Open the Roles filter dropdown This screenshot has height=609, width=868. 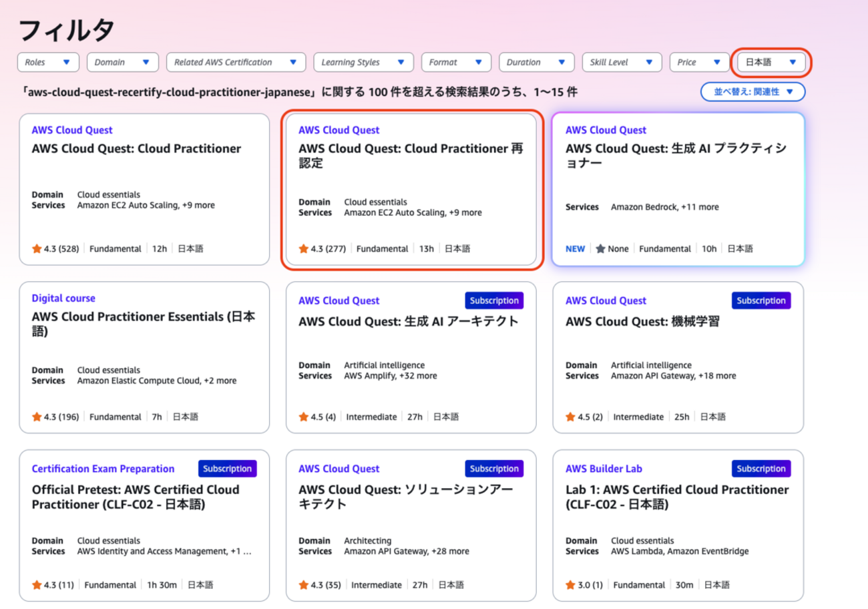[x=48, y=62]
